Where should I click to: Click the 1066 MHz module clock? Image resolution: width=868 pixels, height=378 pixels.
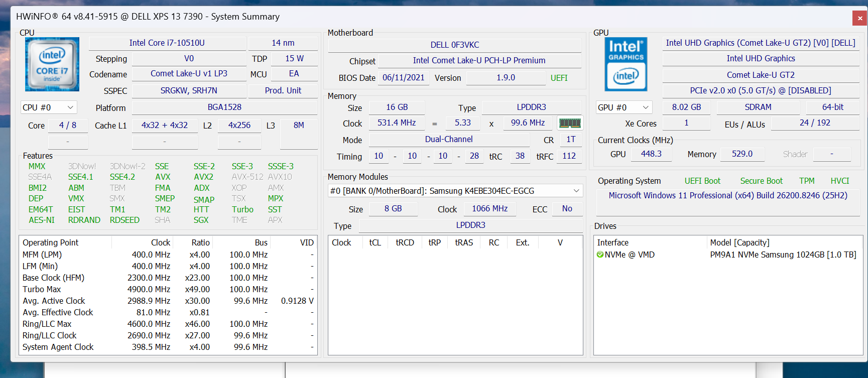click(x=489, y=209)
